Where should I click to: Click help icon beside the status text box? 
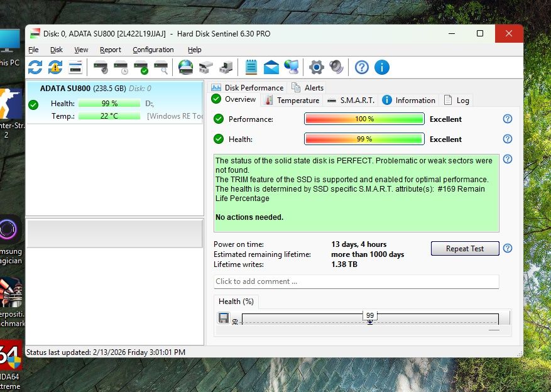coord(508,159)
